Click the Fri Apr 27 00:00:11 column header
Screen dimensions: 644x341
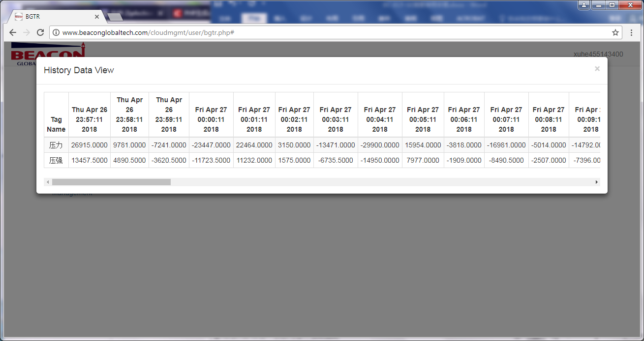(x=211, y=119)
